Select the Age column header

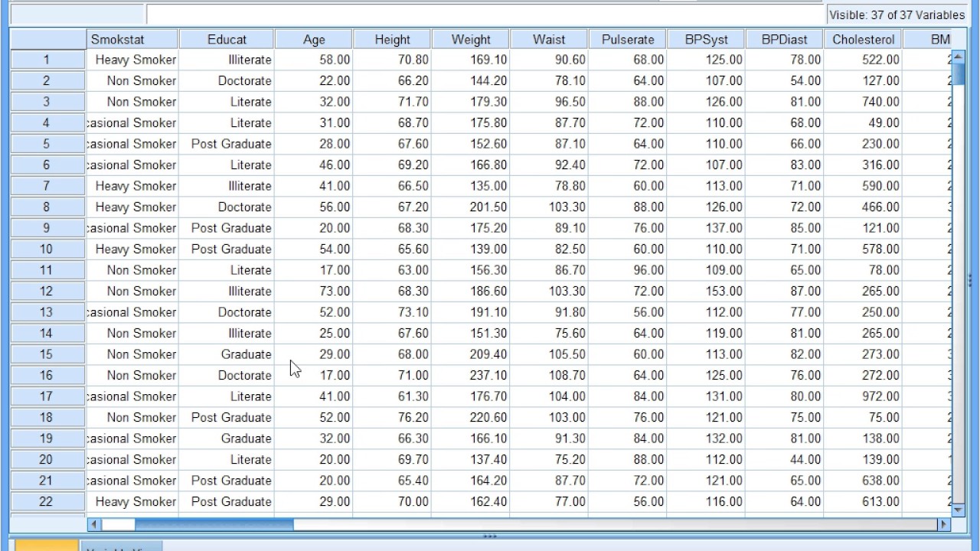314,39
